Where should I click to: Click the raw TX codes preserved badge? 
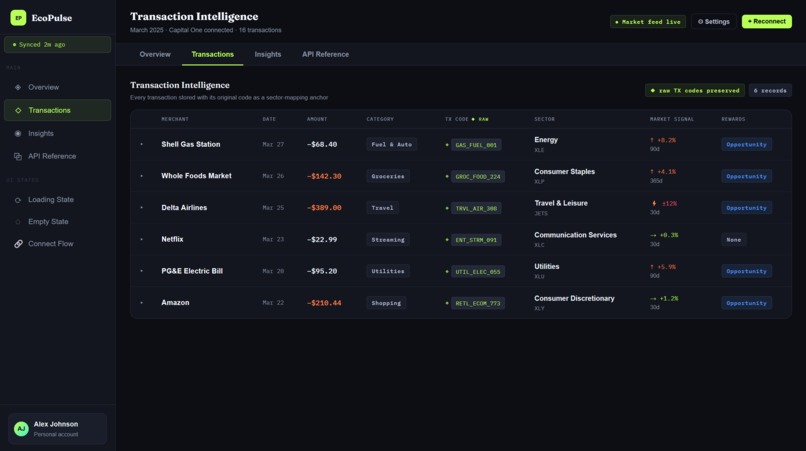(694, 91)
